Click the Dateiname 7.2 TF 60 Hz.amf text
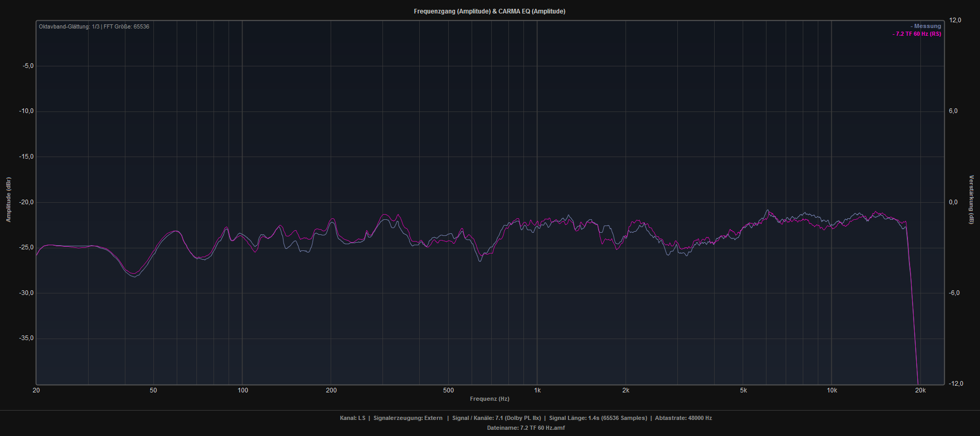 525,428
